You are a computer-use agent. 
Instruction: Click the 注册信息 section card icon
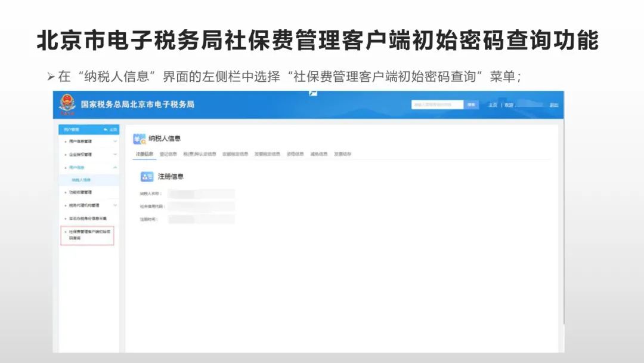coord(147,177)
